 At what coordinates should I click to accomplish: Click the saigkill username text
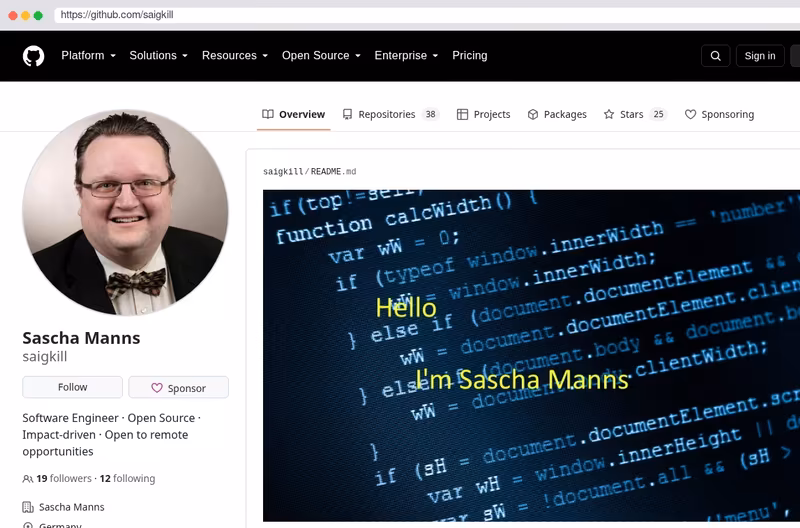click(45, 357)
